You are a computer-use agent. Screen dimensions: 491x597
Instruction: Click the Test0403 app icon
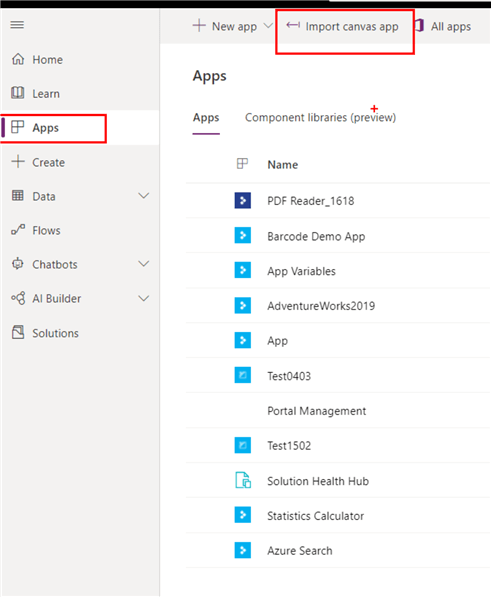coord(242,375)
